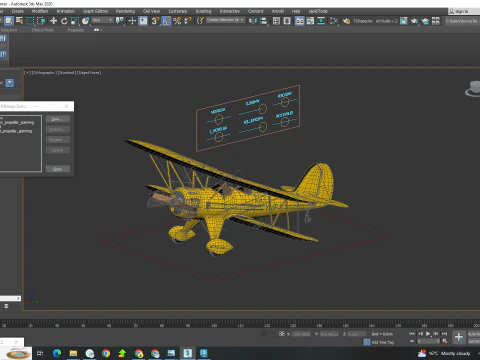Open Curve Editor icon
This screenshot has width=480, height=360.
click(x=310, y=21)
